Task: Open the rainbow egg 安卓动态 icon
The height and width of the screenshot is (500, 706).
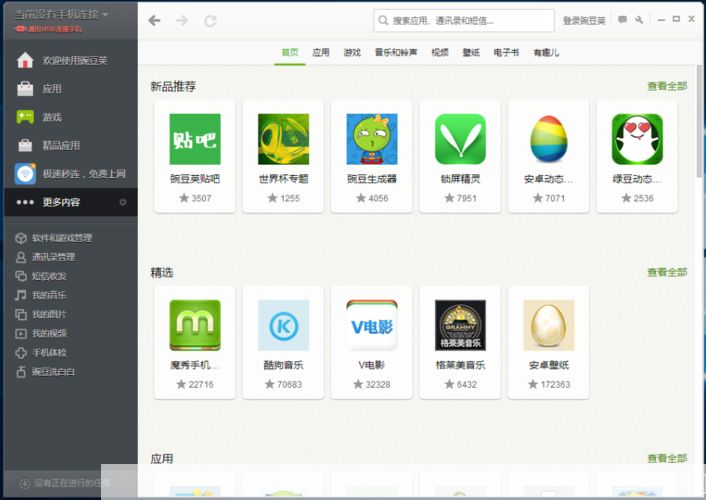Action: (549, 139)
